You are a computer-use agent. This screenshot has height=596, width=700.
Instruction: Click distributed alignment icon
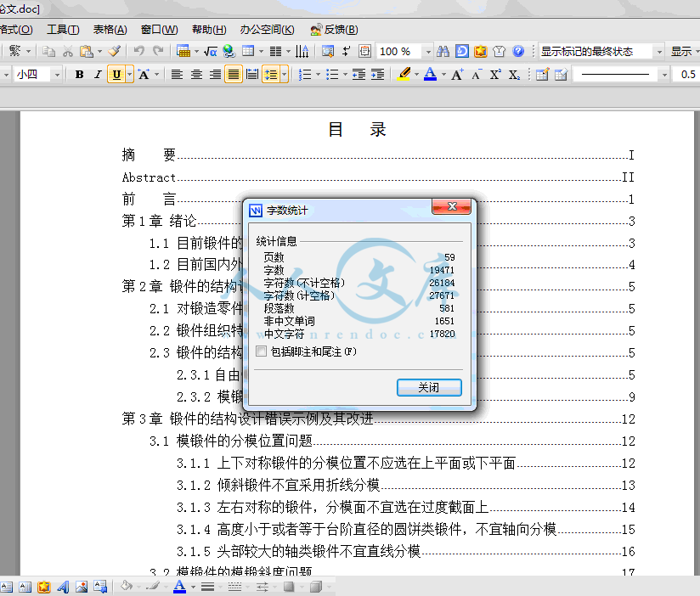pos(252,75)
